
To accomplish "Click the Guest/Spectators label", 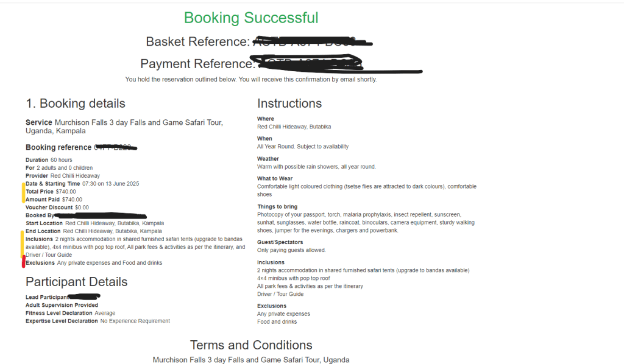I will tap(280, 242).
